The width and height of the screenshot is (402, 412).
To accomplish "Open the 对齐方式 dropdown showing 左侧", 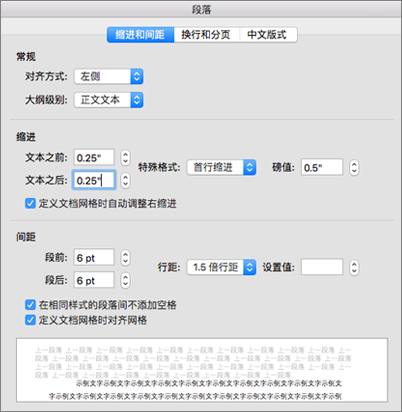I will coord(109,77).
